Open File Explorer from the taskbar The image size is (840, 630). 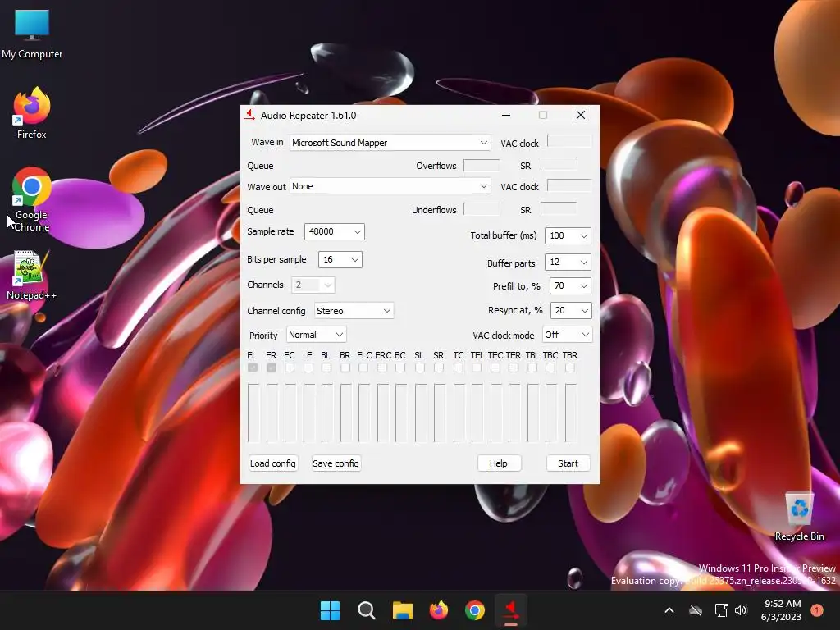pos(402,610)
